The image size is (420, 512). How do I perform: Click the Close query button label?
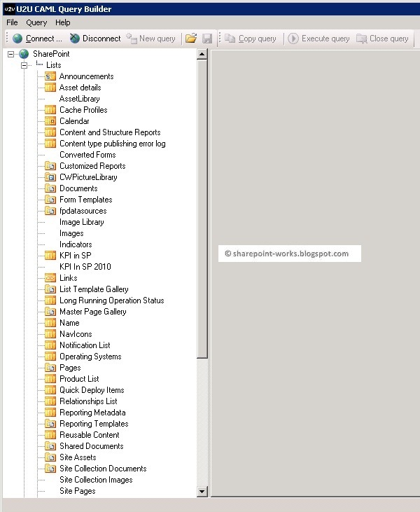click(x=389, y=39)
